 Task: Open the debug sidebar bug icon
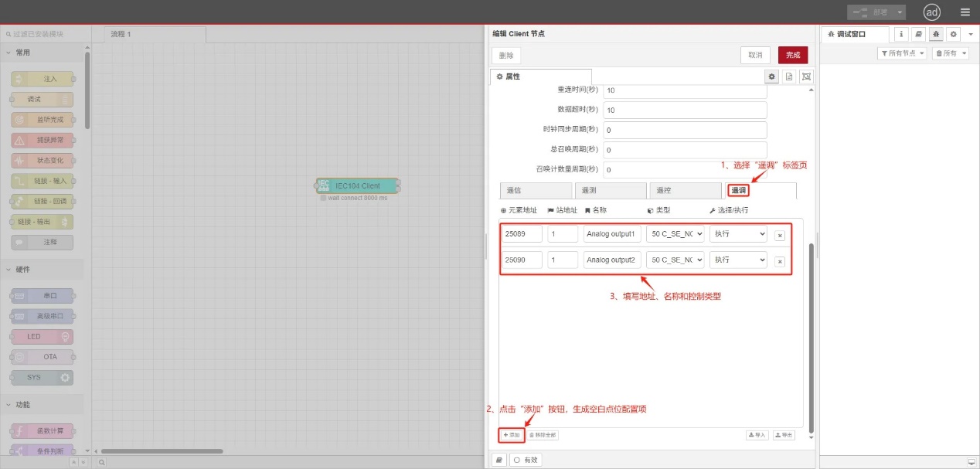coord(935,33)
